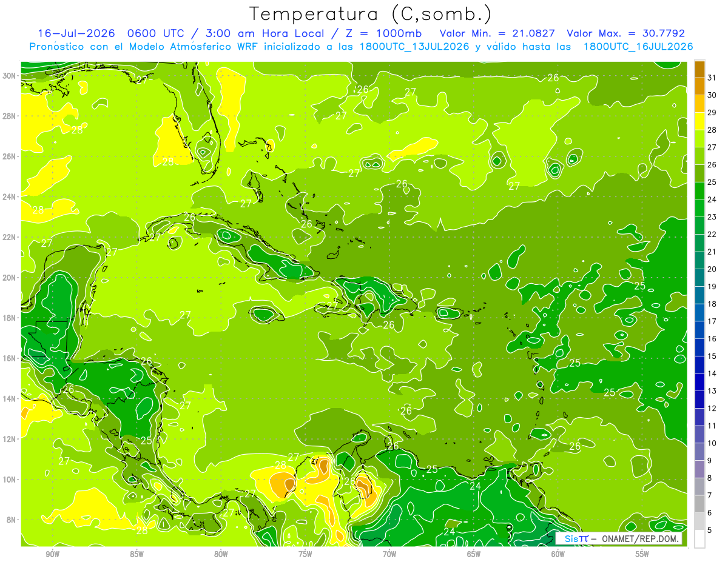728x562 pixels.
Task: Click the '65W' longitude axis label
Action: (474, 554)
